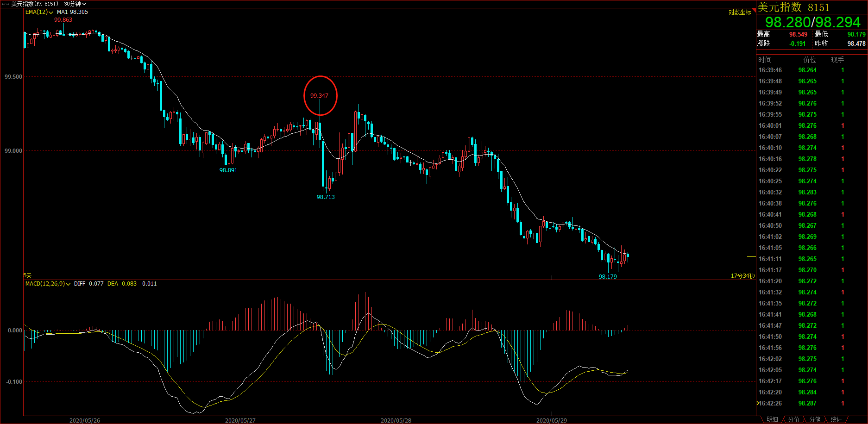Click the -0.100 MACD axis label
The width and height of the screenshot is (868, 424).
tap(14, 382)
